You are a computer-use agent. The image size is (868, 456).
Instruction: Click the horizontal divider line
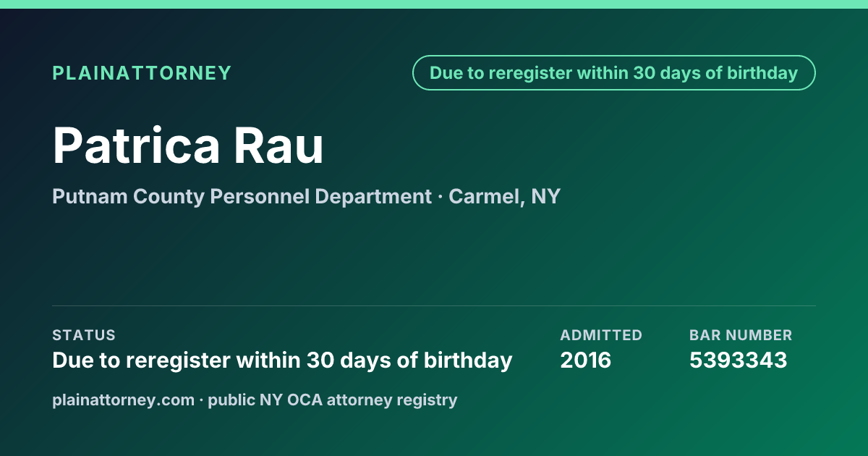434,305
